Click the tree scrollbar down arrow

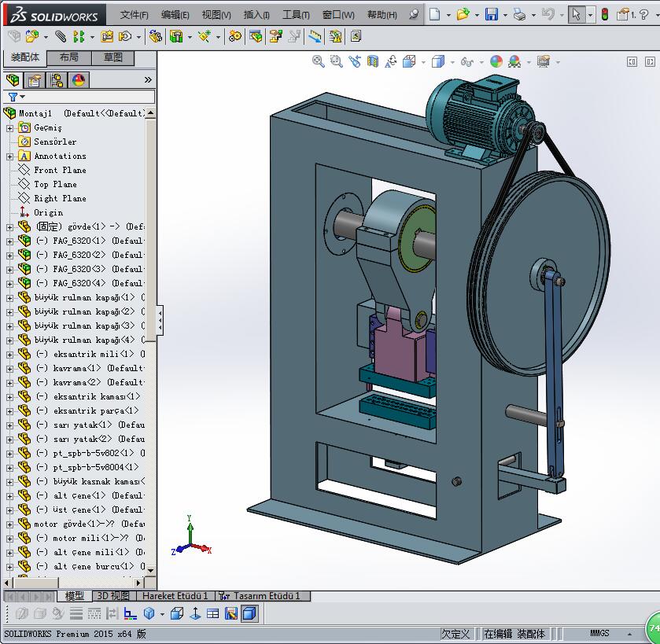(x=151, y=570)
